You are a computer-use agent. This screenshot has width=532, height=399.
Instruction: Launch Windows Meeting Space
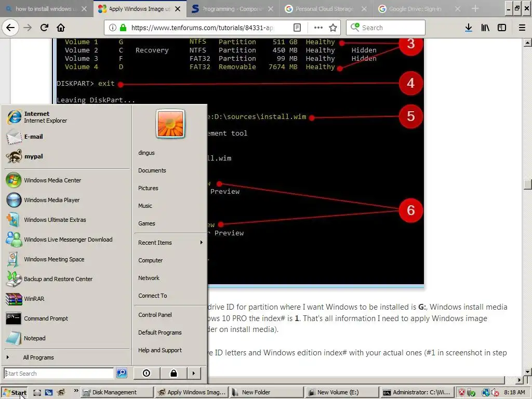(x=67, y=259)
